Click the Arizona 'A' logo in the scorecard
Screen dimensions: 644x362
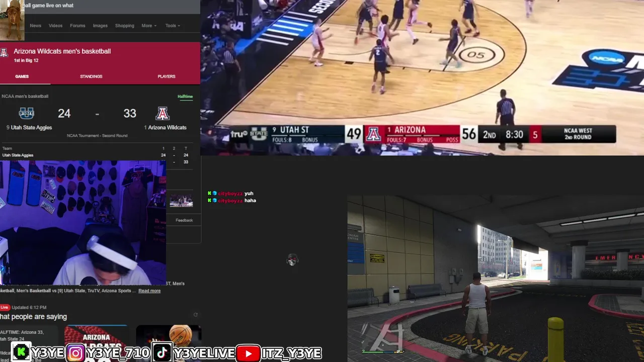coord(162,113)
